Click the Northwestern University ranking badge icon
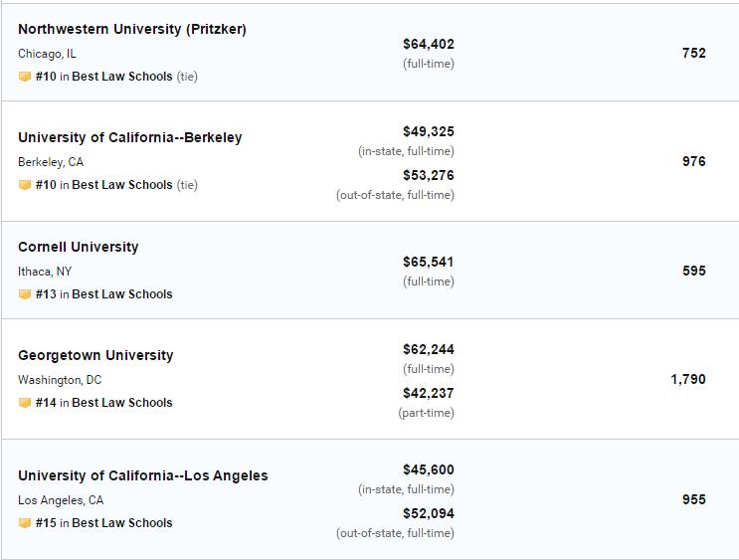Image resolution: width=739 pixels, height=560 pixels. [x=25, y=77]
